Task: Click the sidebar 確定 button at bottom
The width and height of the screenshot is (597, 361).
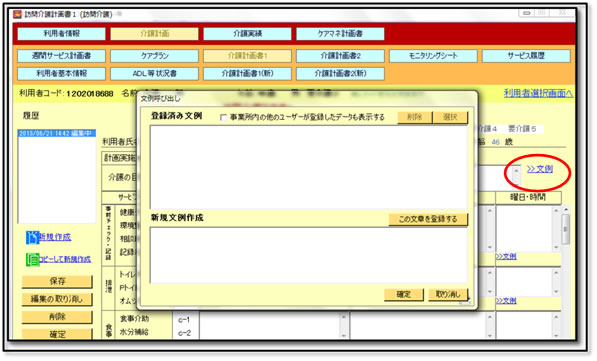Action: 57,334
